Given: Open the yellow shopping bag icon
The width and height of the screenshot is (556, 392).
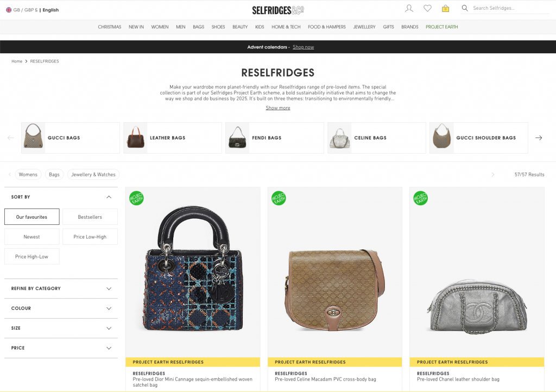Looking at the screenshot, I should tap(445, 8).
